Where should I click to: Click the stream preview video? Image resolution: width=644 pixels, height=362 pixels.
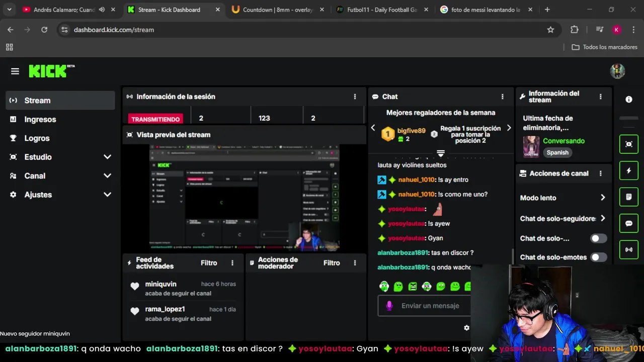coord(245,198)
